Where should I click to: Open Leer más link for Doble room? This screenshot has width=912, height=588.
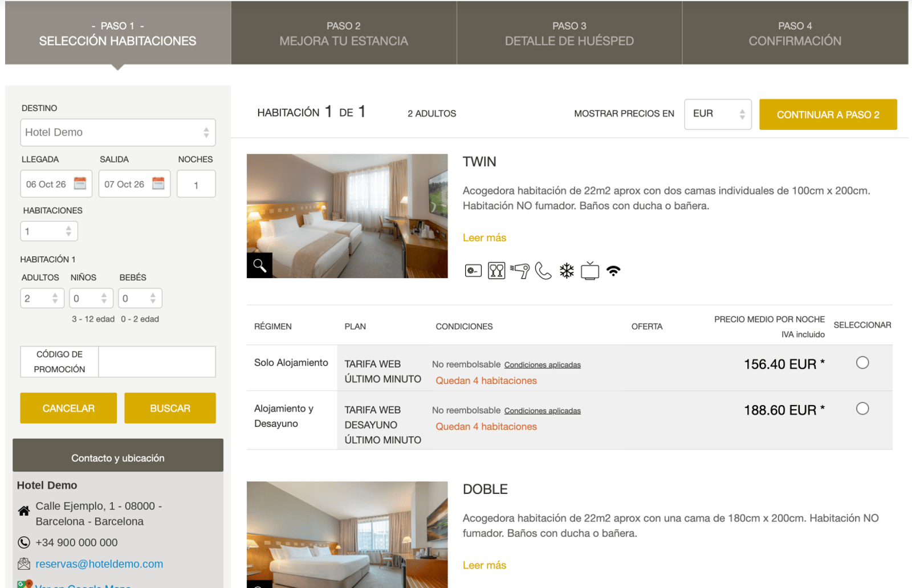coord(484,565)
